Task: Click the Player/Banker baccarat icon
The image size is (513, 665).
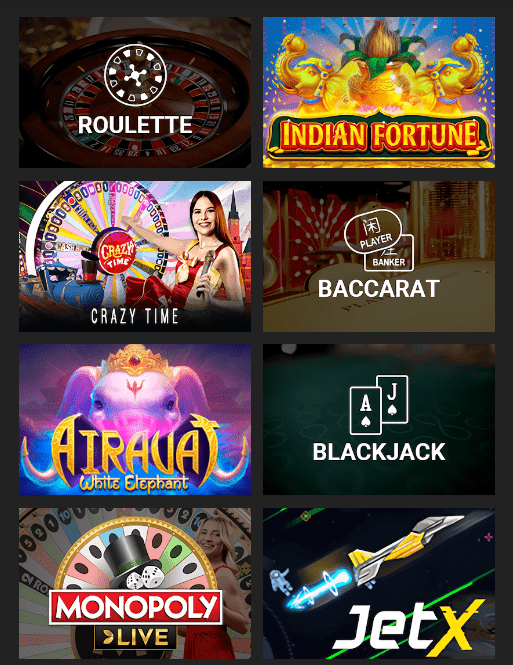Action: pos(379,240)
